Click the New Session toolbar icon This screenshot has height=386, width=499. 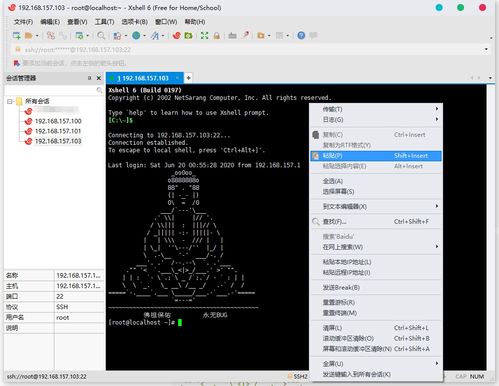pos(16,35)
